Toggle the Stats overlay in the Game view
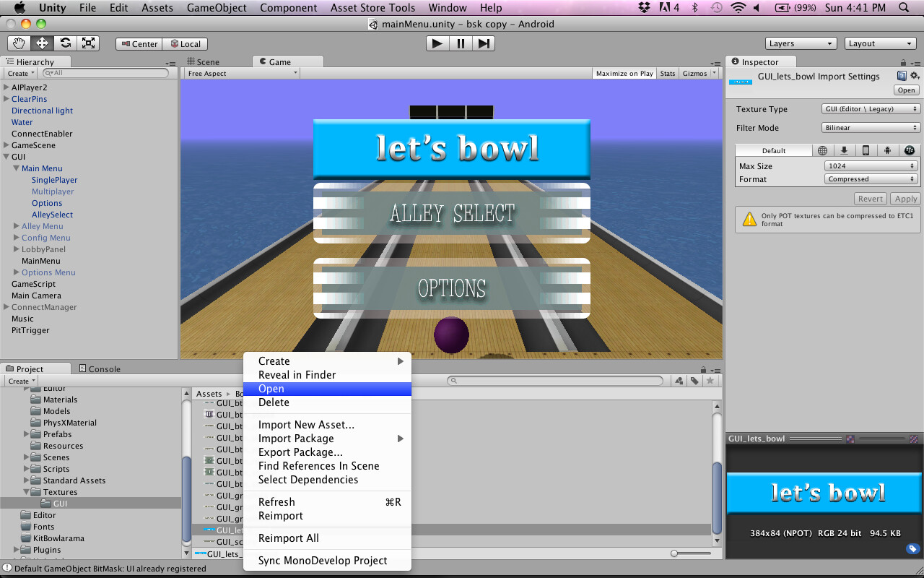Screen dimensions: 924x578 tap(667, 73)
